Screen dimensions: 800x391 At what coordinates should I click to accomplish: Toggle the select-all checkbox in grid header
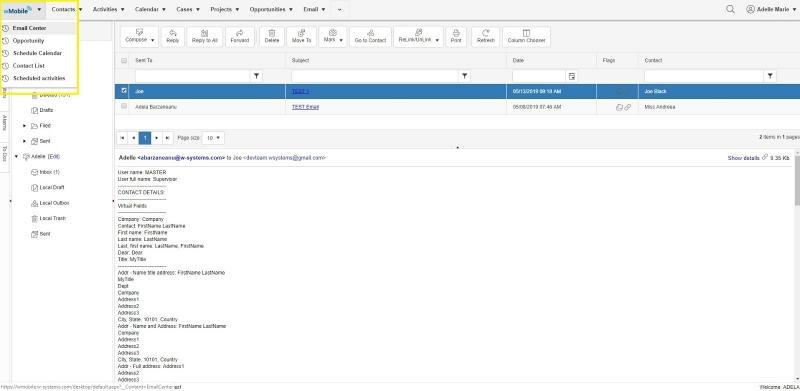pos(124,61)
